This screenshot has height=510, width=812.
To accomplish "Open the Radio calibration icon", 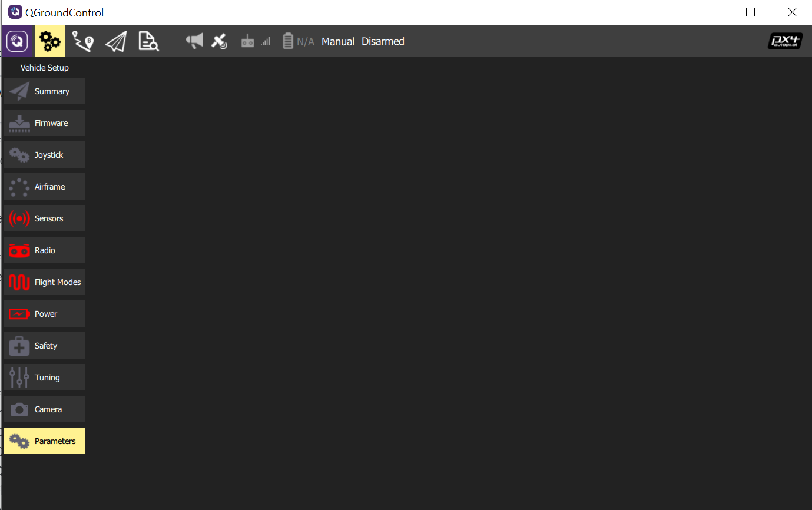I will pos(44,250).
